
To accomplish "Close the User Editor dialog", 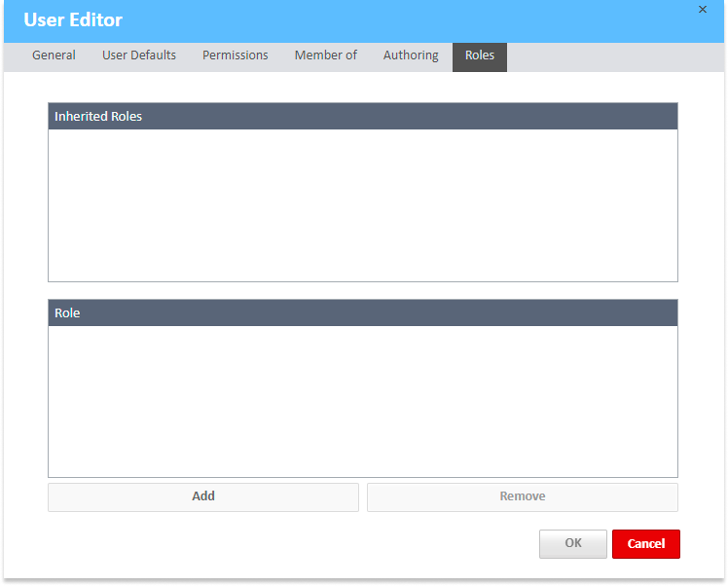I will (x=702, y=10).
